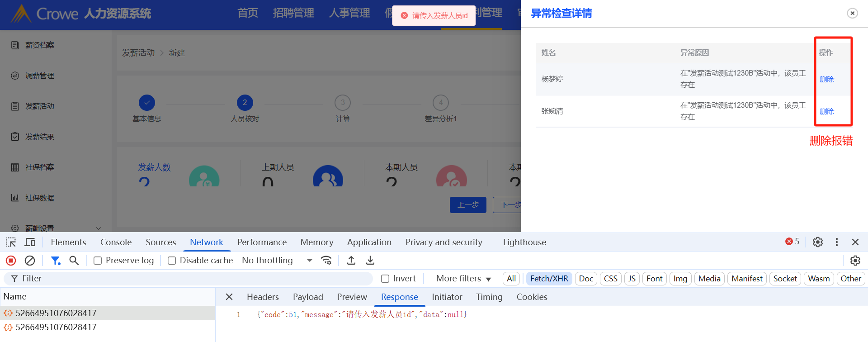868x342 pixels.
Task: Export HAR file download icon
Action: click(370, 260)
